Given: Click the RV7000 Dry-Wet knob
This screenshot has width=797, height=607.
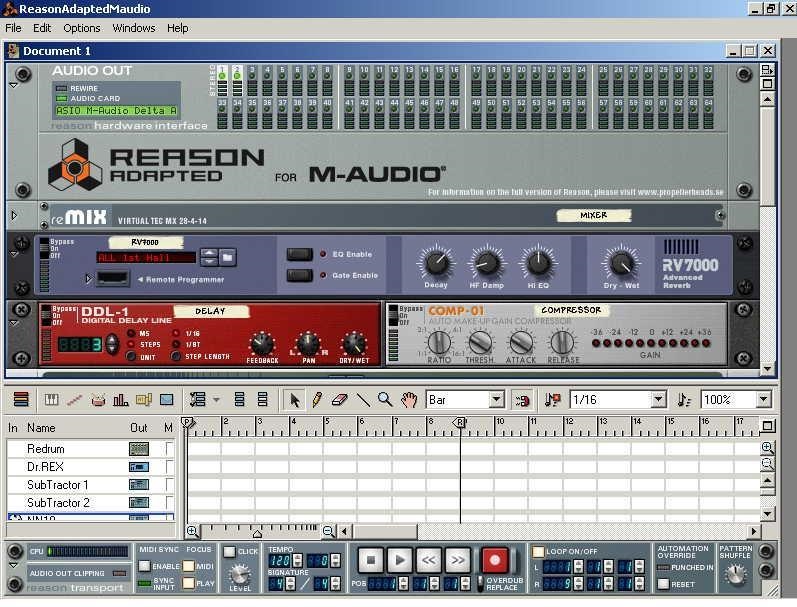Looking at the screenshot, I should (x=621, y=263).
